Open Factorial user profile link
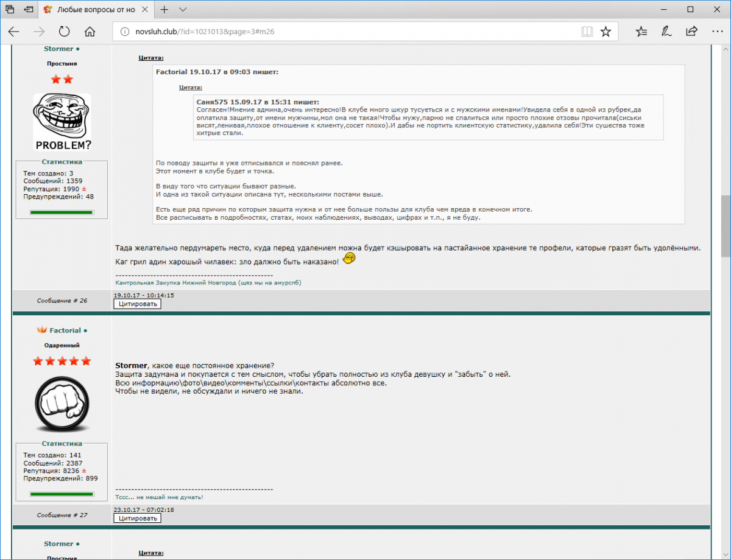731x560 pixels. [65, 331]
